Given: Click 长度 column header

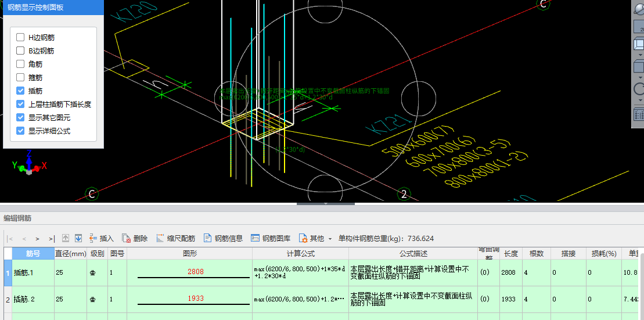Looking at the screenshot, I should pos(510,253).
